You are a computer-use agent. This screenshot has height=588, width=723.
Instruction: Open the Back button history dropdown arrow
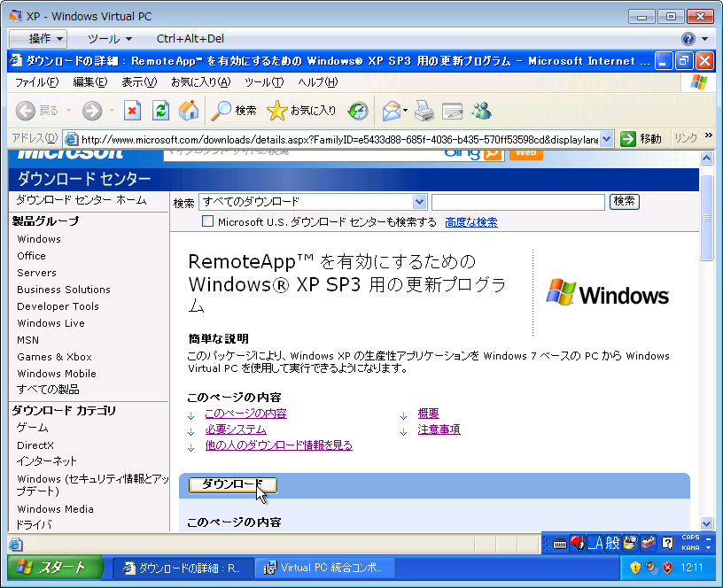68,111
